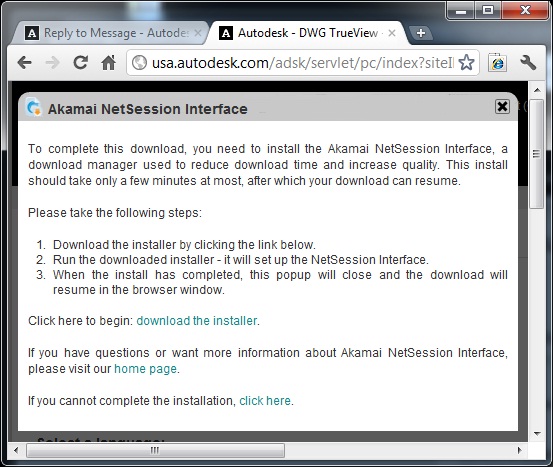Click the forward navigation arrow
The height and width of the screenshot is (467, 553).
pos(53,63)
